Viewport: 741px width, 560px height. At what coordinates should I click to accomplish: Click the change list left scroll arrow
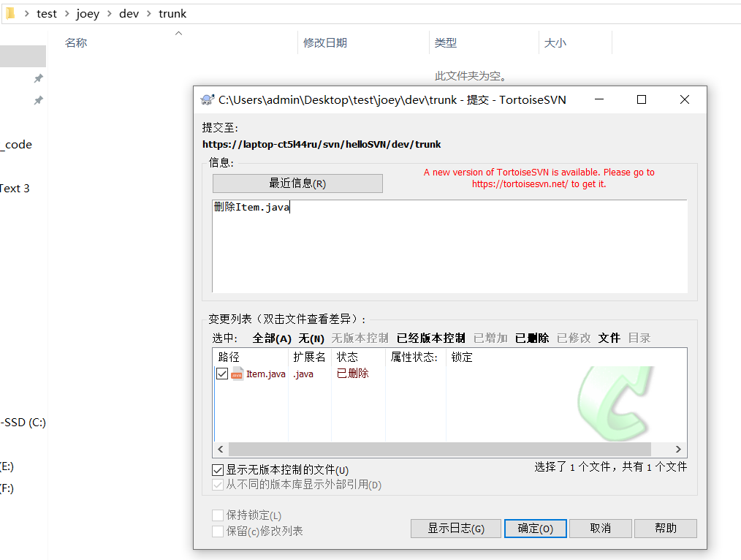pos(221,449)
